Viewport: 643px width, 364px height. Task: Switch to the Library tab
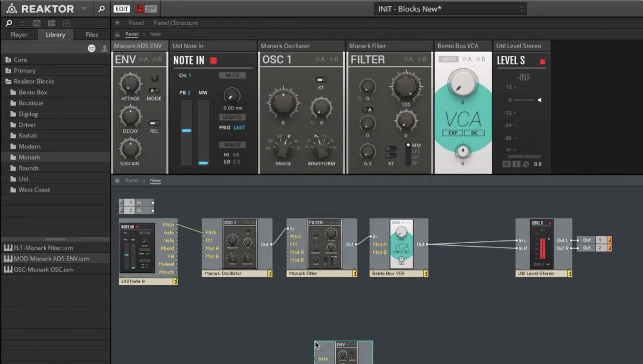tap(55, 35)
